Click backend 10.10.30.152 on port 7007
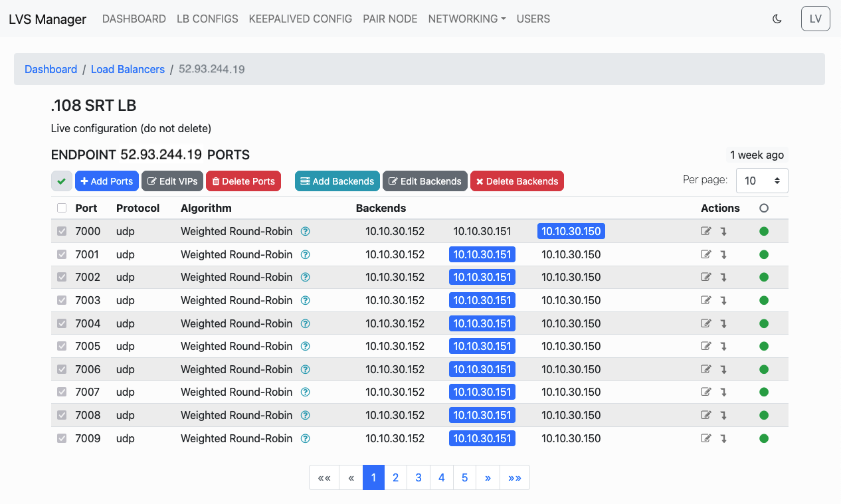The height and width of the screenshot is (504, 841). pyautogui.click(x=395, y=392)
